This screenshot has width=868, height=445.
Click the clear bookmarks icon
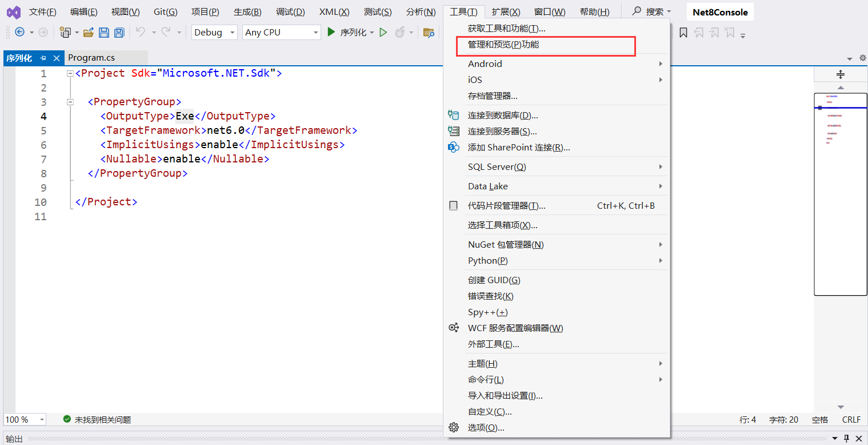pyautogui.click(x=730, y=33)
